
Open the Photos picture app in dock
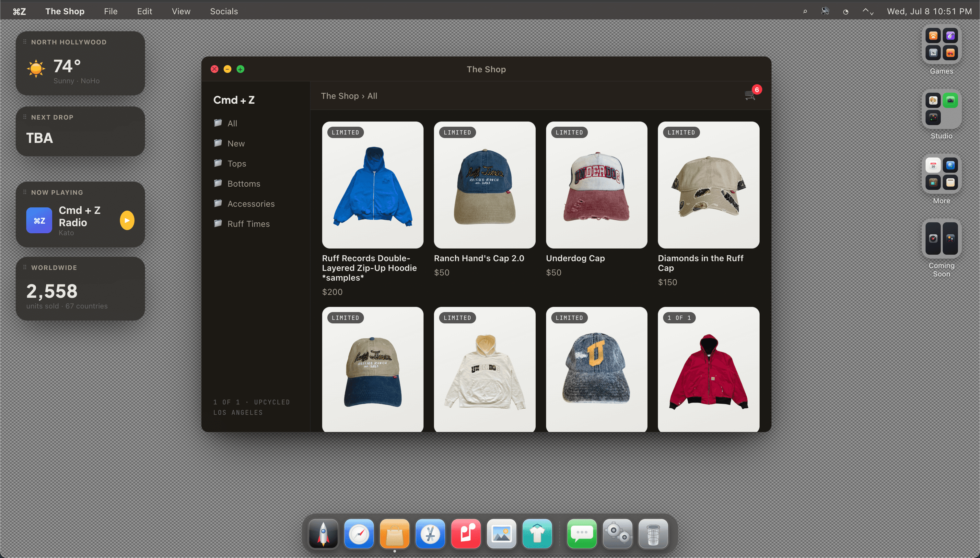(x=501, y=534)
